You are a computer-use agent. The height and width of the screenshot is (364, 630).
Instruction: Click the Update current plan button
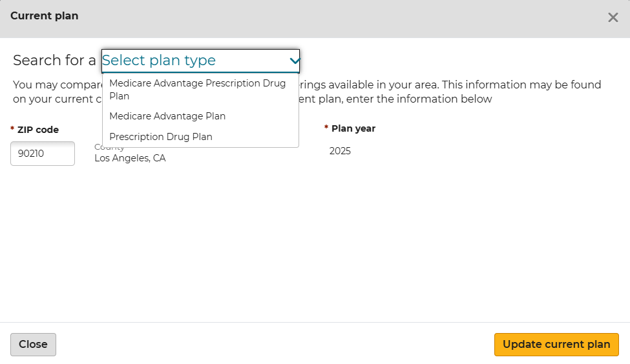pos(556,344)
